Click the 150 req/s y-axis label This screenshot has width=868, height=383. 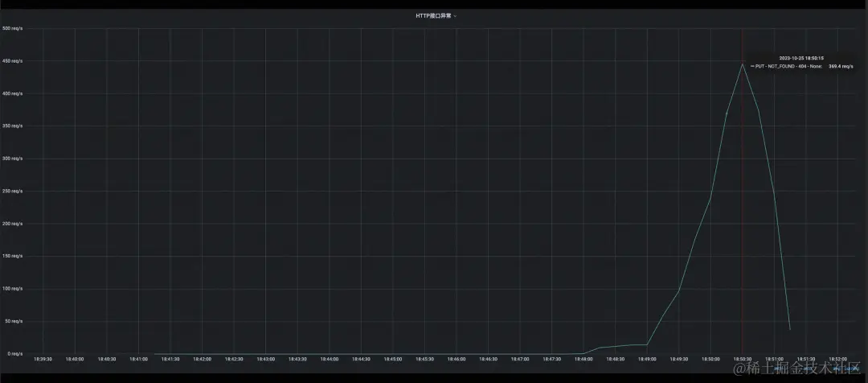coord(11,256)
